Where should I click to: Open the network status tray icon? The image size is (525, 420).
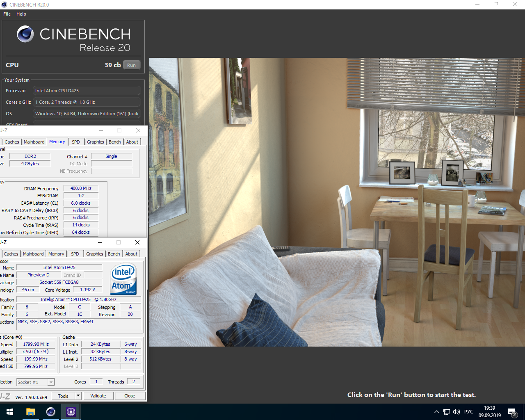(447, 412)
